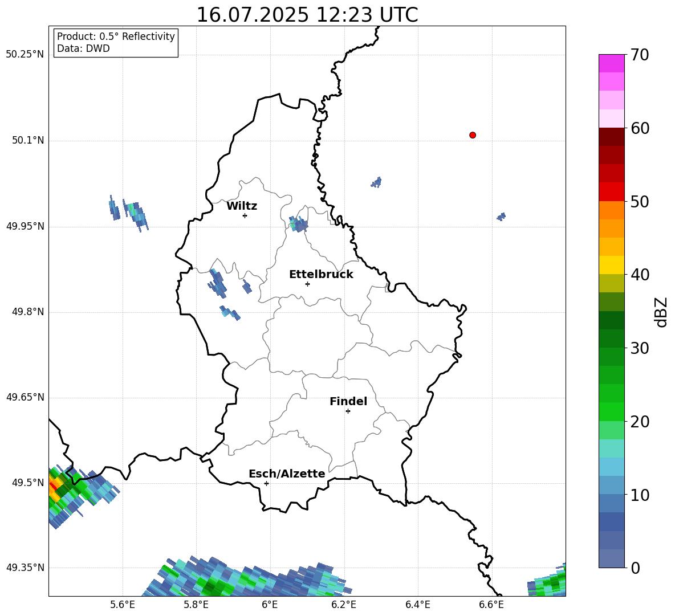
Task: Click the 49.35°N latitude label
Action: (x=25, y=568)
